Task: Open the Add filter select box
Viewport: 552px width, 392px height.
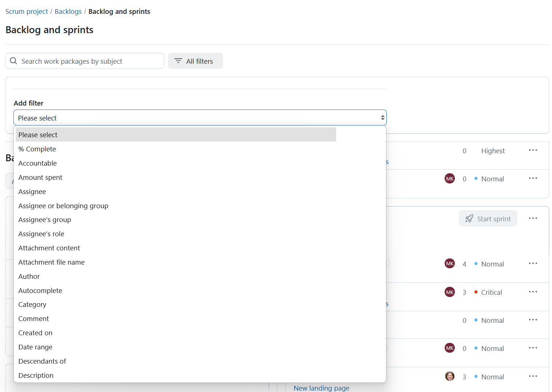Action: pos(200,118)
